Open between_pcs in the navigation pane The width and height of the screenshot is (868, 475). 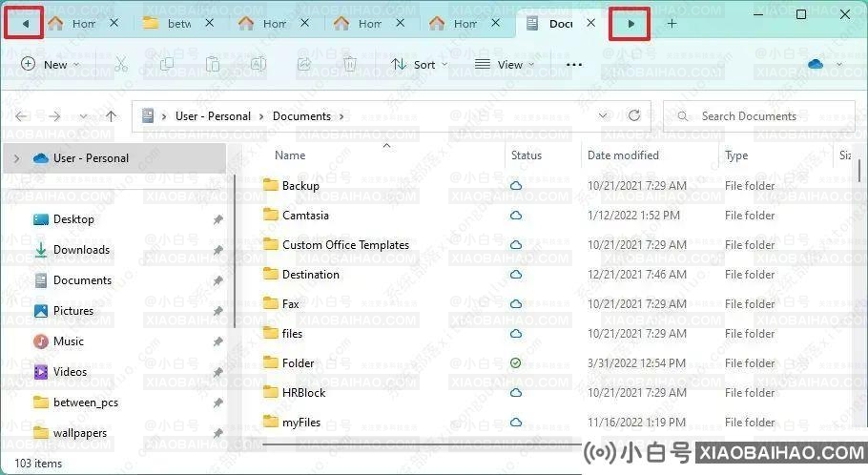[x=86, y=403]
